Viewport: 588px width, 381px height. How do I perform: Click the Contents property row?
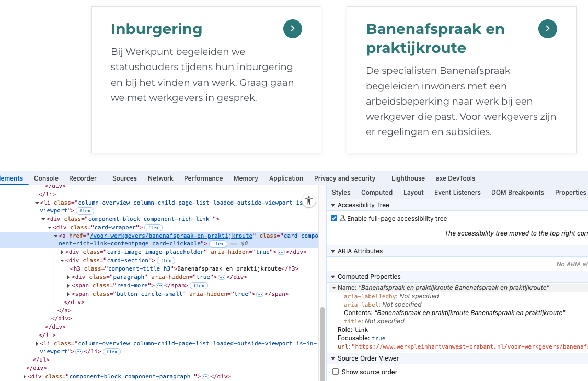point(454,313)
